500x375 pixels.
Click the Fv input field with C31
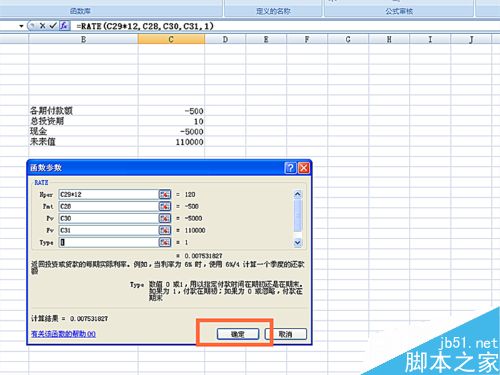[x=109, y=230]
